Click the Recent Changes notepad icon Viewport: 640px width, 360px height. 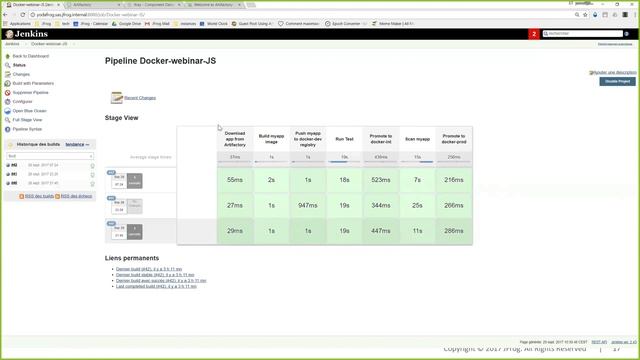[116, 98]
